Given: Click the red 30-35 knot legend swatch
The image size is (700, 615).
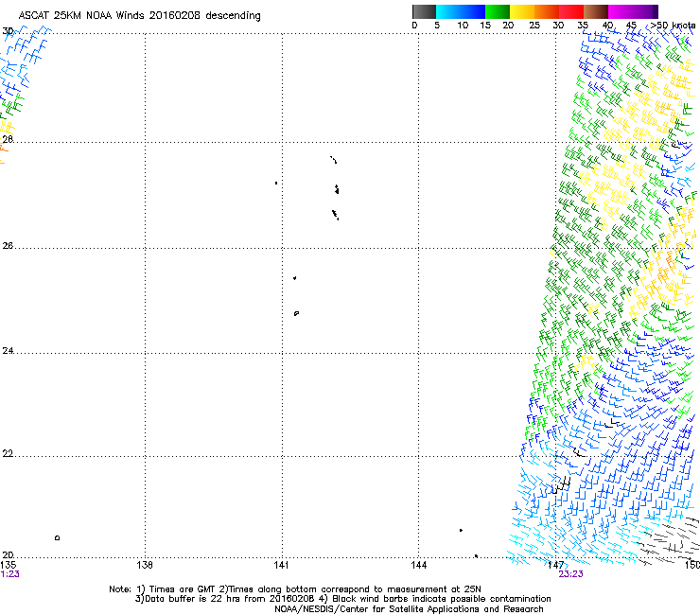Looking at the screenshot, I should 571,11.
